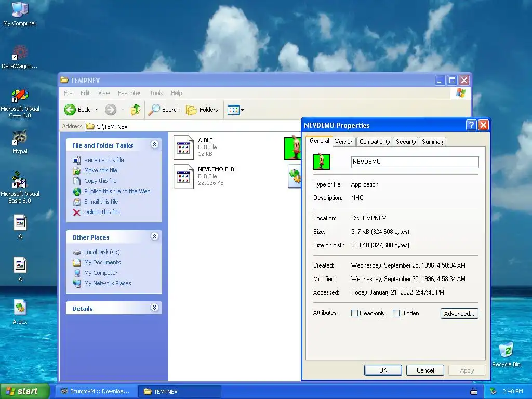Screen dimensions: 532x399
Task: Toggle the Hidden checkbox
Action: pos(396,313)
